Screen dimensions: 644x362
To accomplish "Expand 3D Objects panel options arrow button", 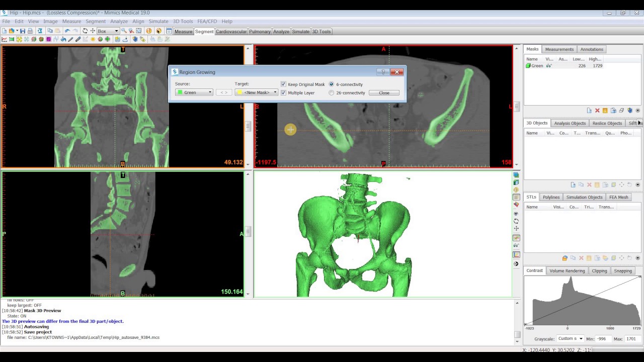I will pos(637,185).
